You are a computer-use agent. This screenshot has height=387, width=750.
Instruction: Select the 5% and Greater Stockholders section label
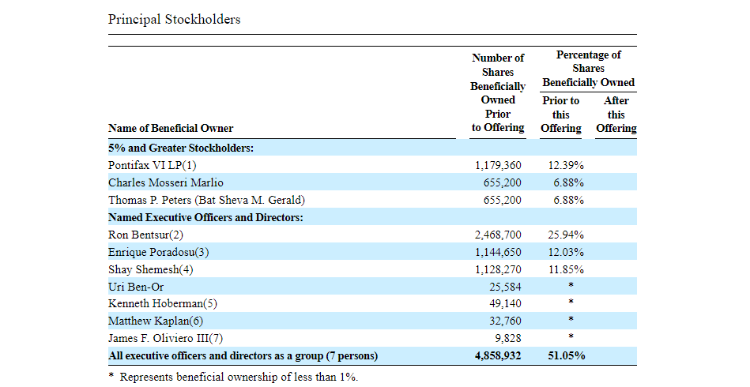pyautogui.click(x=181, y=148)
